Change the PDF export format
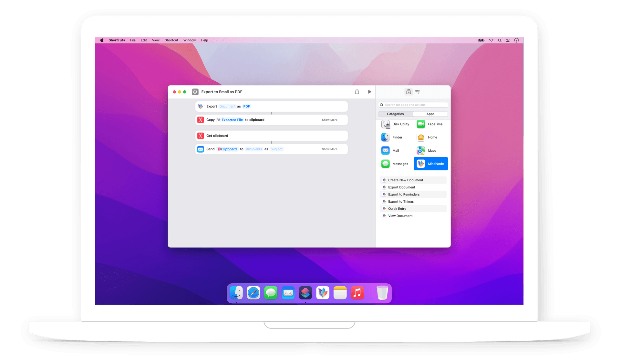 pyautogui.click(x=246, y=106)
